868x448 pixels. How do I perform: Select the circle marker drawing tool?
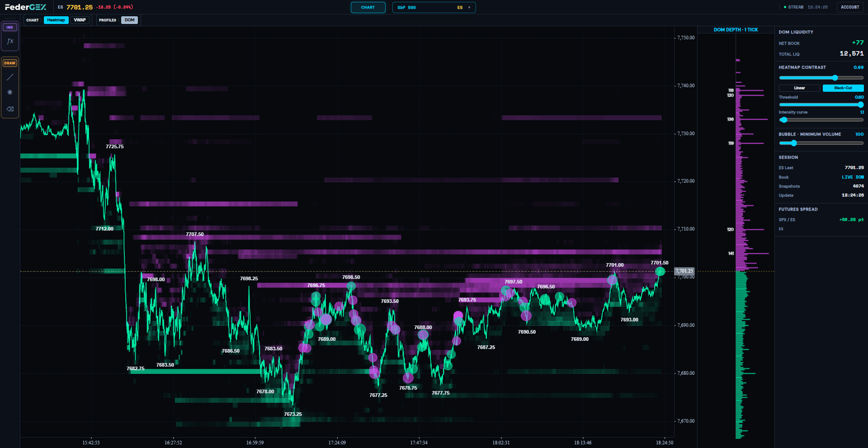click(10, 92)
